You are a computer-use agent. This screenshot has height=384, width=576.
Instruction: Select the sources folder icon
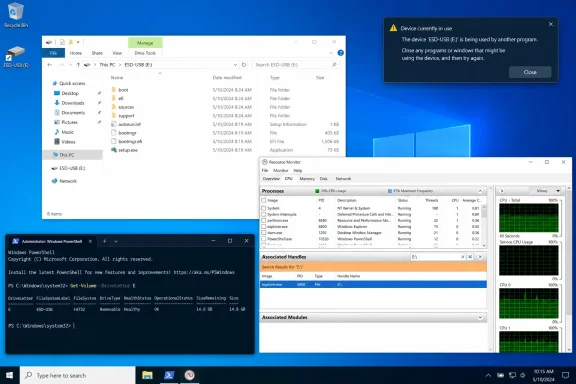tap(114, 107)
